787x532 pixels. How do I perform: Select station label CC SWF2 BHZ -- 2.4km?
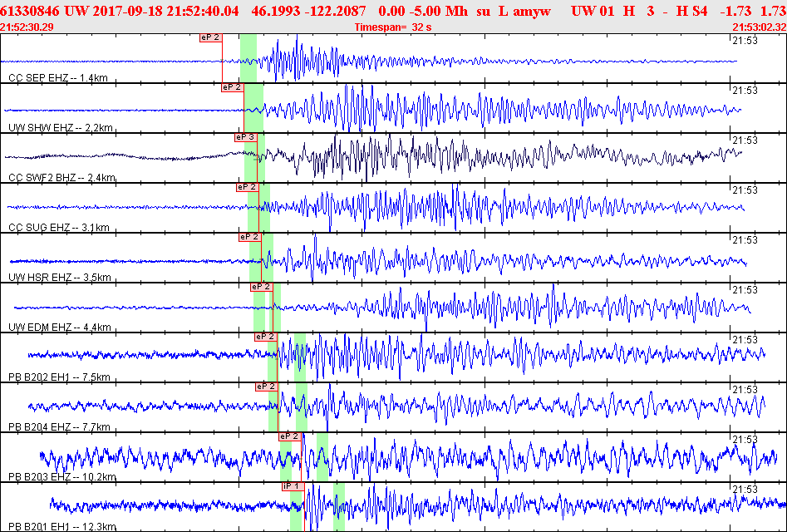[62, 178]
